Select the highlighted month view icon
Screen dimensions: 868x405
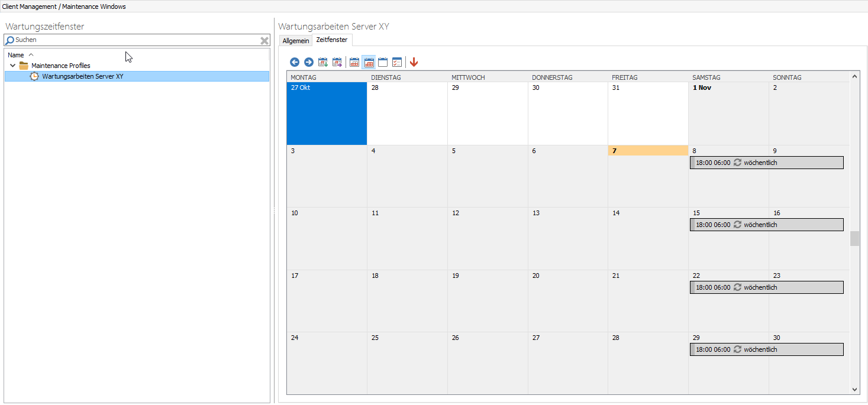click(x=369, y=62)
